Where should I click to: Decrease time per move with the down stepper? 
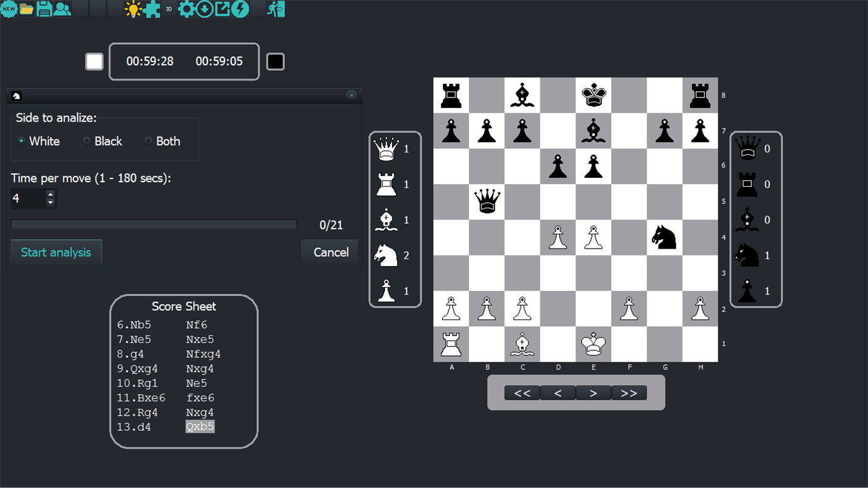coord(50,202)
